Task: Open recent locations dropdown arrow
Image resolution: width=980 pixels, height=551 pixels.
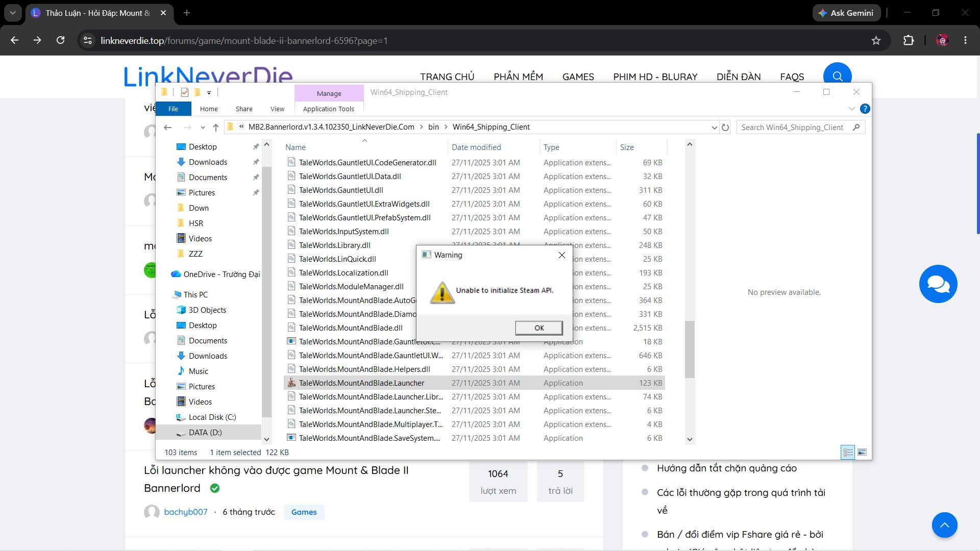Action: tap(203, 128)
